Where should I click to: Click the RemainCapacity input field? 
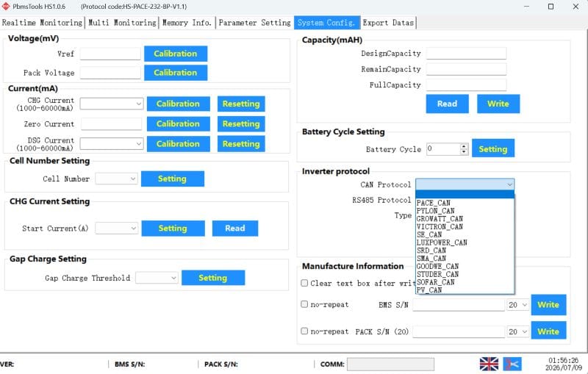pos(466,69)
